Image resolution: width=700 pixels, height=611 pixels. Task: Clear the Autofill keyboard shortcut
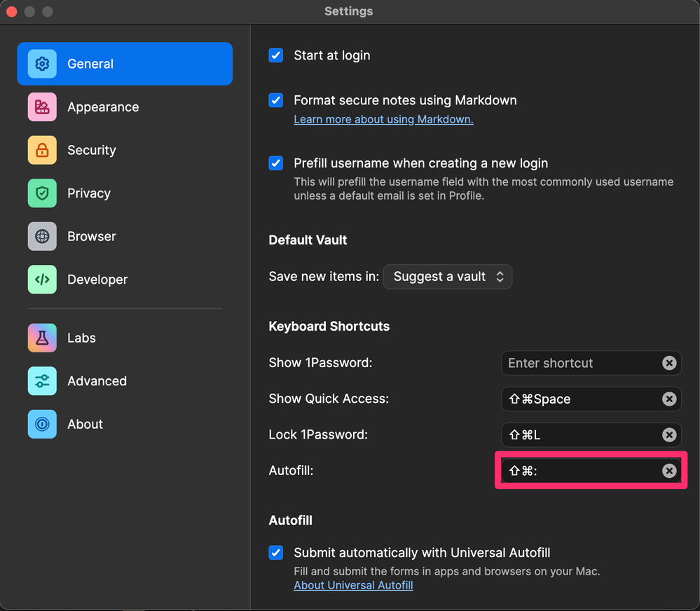tap(669, 471)
